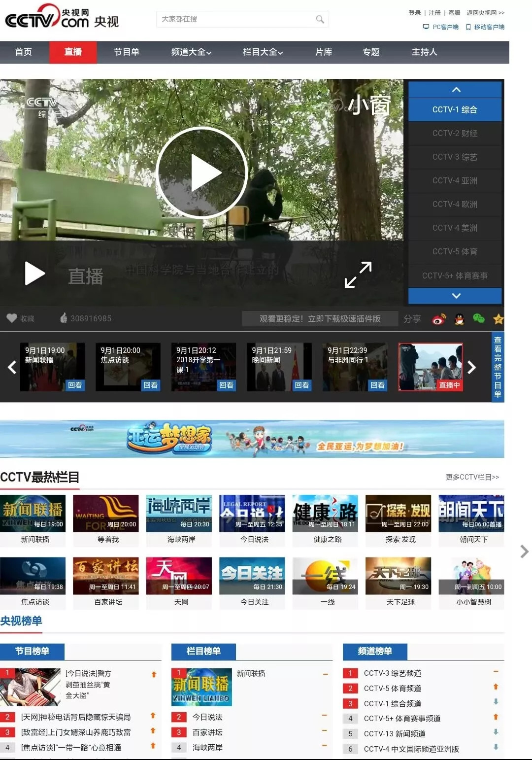The image size is (532, 760).
Task: Click the large play button on video
Action: pos(202,173)
